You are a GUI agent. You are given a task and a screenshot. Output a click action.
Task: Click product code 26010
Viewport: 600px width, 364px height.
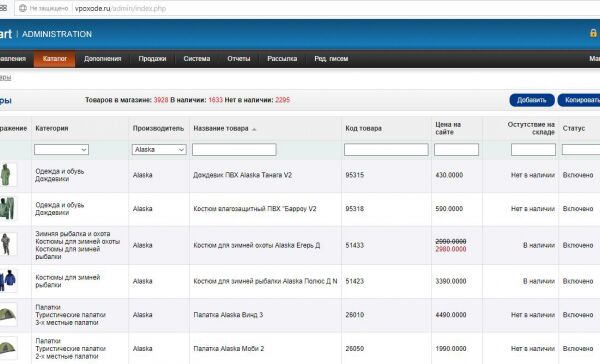(x=355, y=315)
